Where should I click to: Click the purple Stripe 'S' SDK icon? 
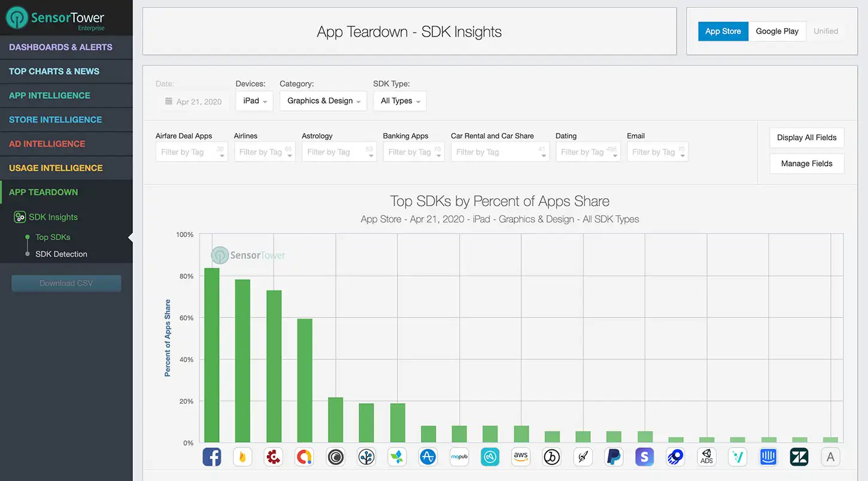[x=645, y=457]
